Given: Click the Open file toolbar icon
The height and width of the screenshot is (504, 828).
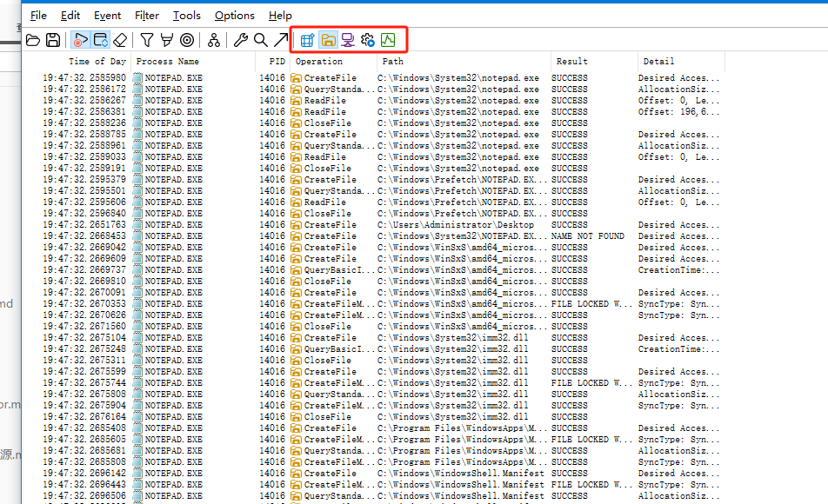Looking at the screenshot, I should (33, 40).
